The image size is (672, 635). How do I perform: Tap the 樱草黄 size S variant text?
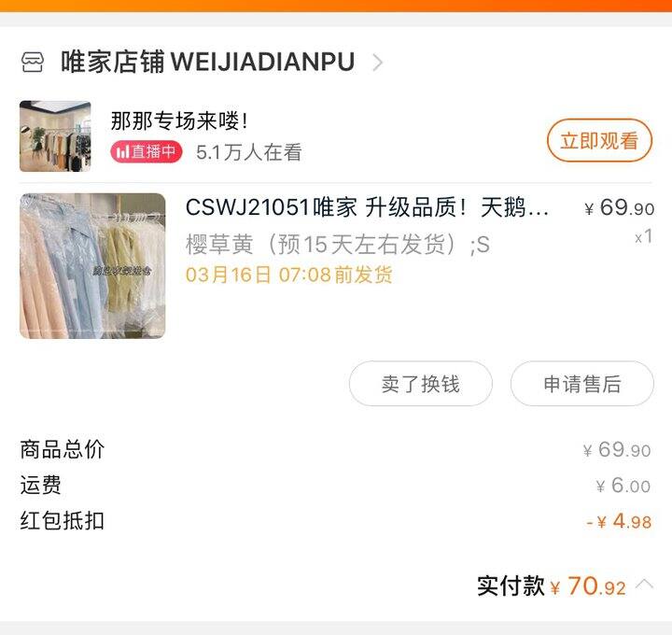pyautogui.click(x=338, y=245)
